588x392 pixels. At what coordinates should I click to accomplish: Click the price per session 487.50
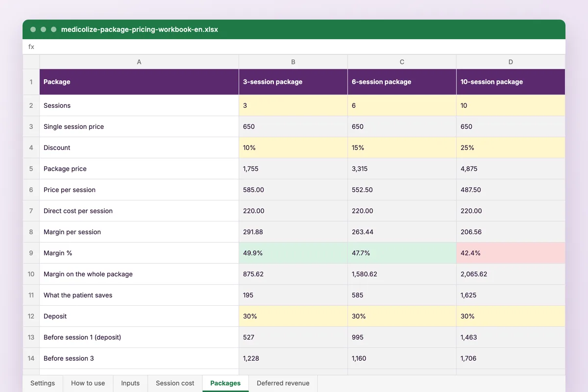(511, 190)
